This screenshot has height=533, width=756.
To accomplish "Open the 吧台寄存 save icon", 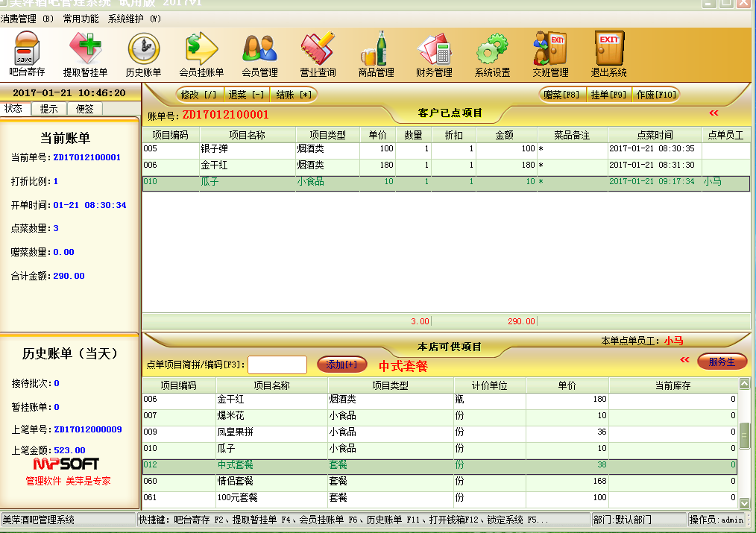I will [27, 54].
